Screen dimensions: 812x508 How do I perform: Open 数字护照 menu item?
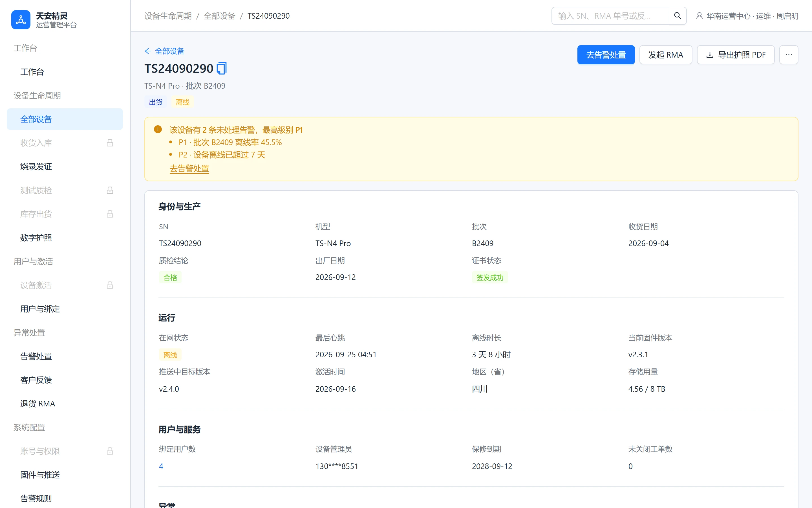65,238
